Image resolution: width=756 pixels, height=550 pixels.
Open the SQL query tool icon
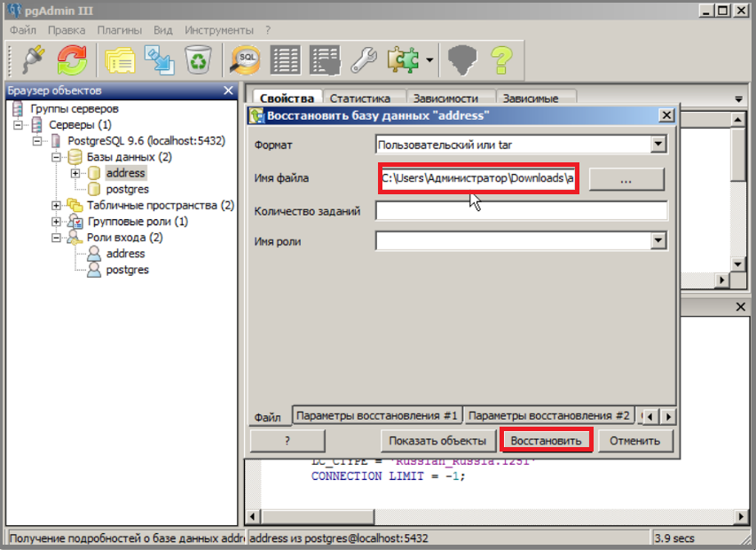[x=245, y=59]
